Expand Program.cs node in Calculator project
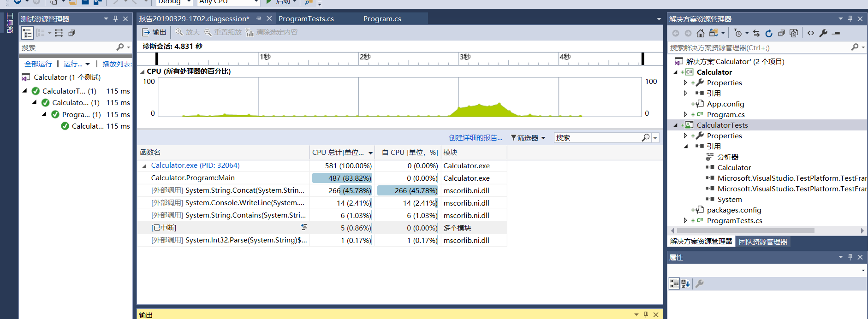 [x=685, y=114]
